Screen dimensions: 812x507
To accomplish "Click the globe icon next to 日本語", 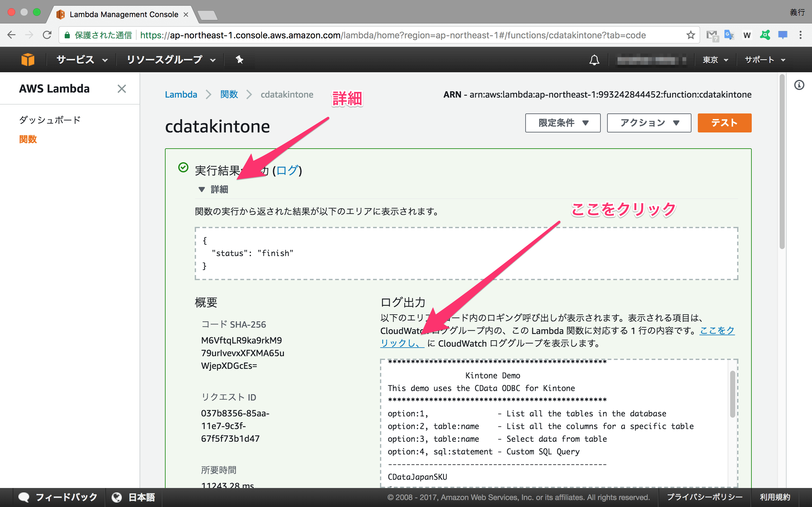I will pos(116,497).
